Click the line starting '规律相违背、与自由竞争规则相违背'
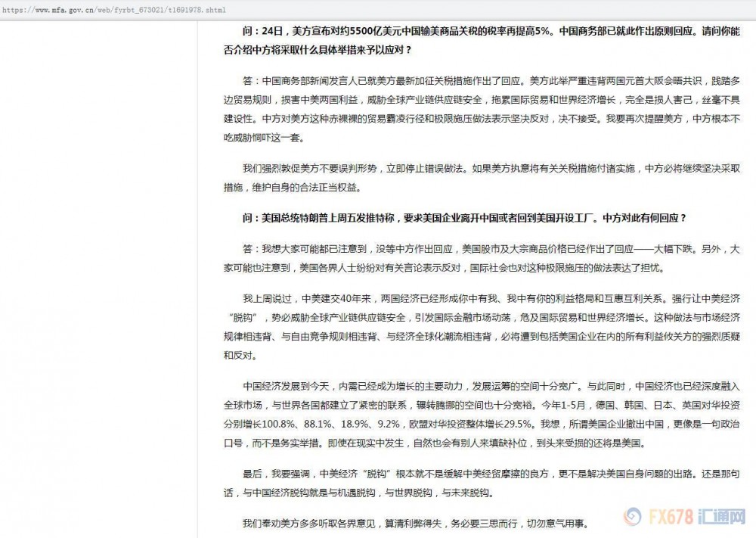The height and width of the screenshot is (538, 756). tap(482, 336)
